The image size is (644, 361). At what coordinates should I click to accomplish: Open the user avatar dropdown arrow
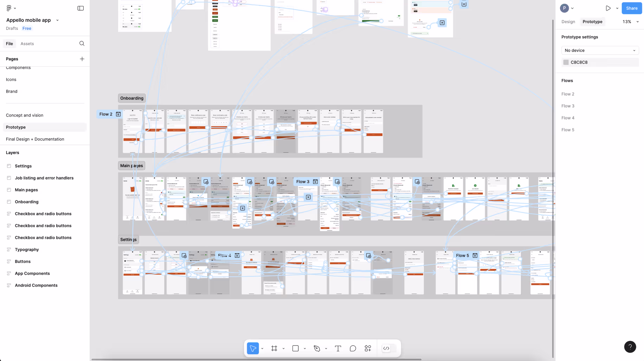(x=572, y=8)
